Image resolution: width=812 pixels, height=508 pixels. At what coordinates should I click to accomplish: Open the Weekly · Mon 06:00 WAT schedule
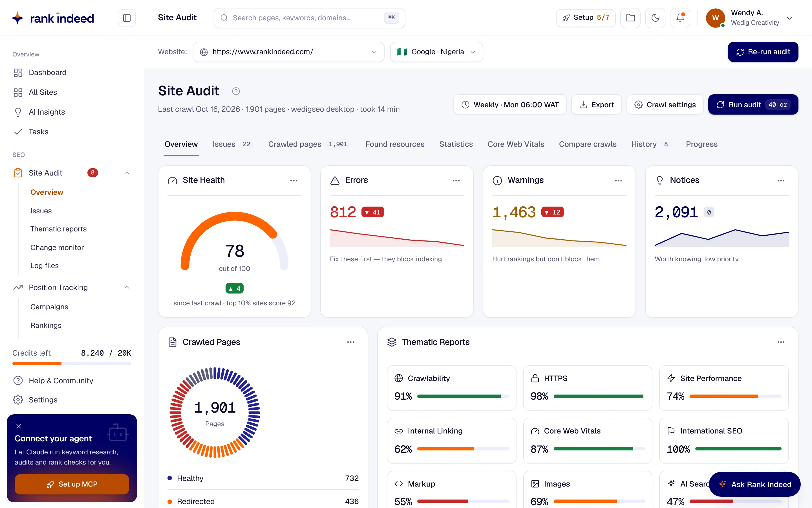tap(510, 104)
